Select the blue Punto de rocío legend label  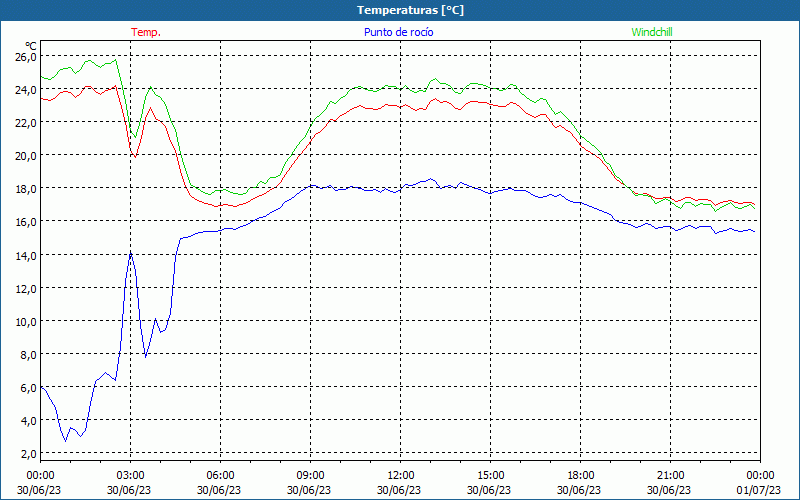[x=399, y=32]
